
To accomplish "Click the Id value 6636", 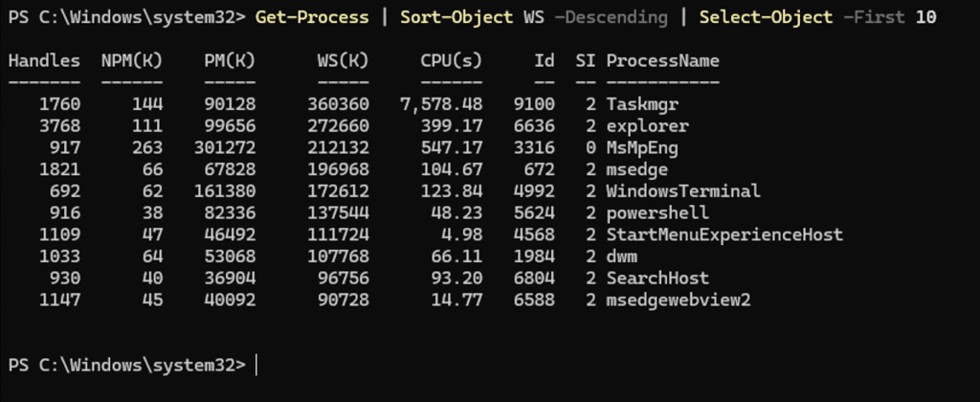I will (534, 126).
